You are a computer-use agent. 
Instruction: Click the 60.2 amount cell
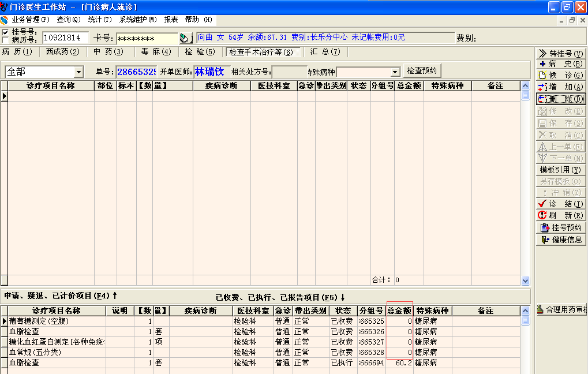pos(399,363)
